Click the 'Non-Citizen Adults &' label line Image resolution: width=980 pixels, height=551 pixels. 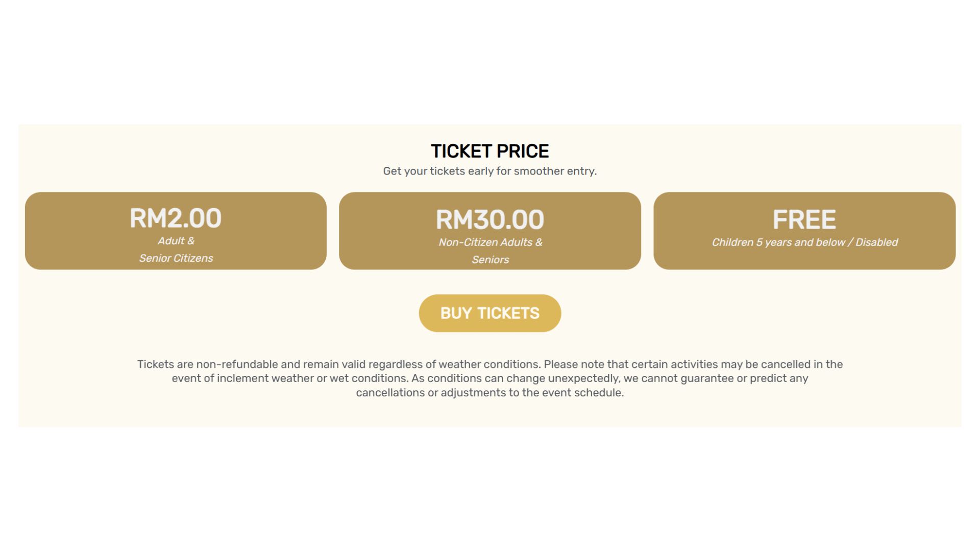[490, 242]
